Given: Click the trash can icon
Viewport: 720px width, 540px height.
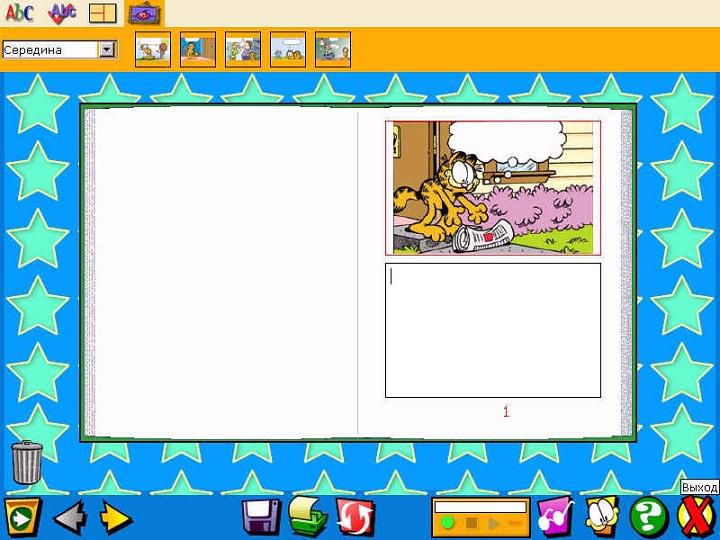Looking at the screenshot, I should coord(27,462).
